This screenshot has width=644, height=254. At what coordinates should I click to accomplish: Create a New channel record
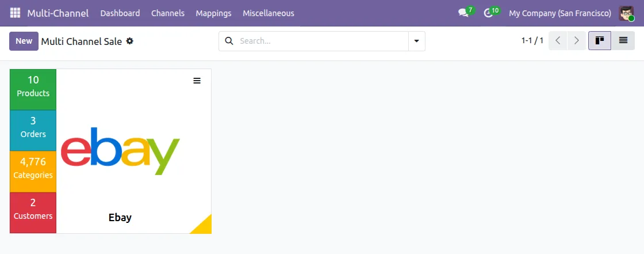(x=24, y=41)
